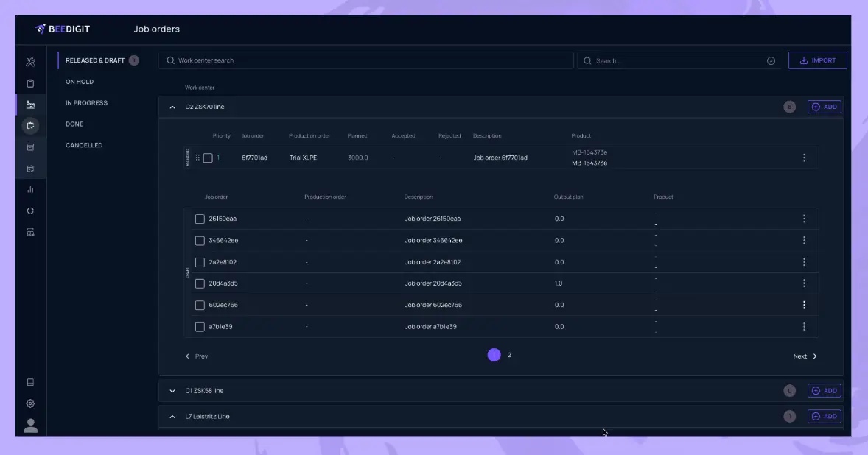Click the Import button
Image resolution: width=868 pixels, height=455 pixels.
(818, 60)
